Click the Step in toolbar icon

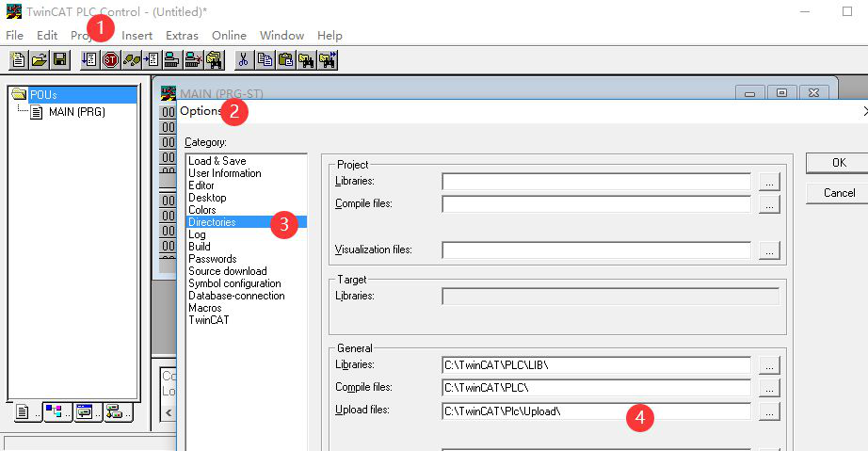pyautogui.click(x=152, y=59)
